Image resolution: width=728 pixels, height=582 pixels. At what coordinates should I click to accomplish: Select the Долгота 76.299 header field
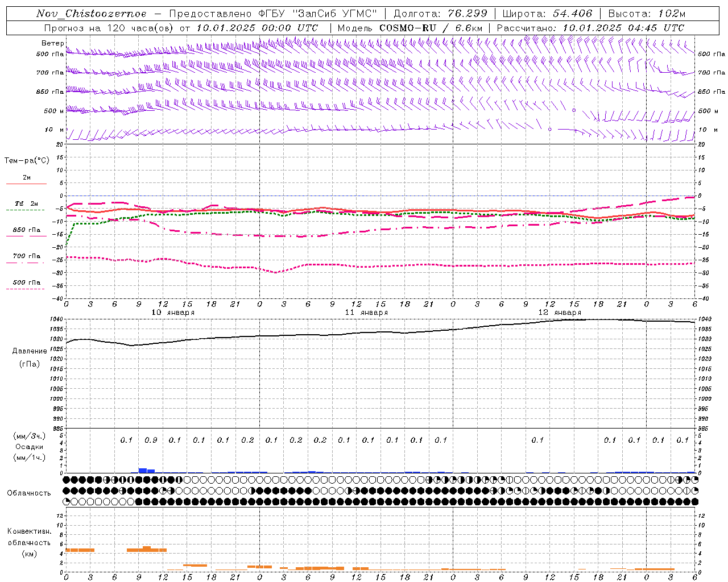tap(440, 14)
